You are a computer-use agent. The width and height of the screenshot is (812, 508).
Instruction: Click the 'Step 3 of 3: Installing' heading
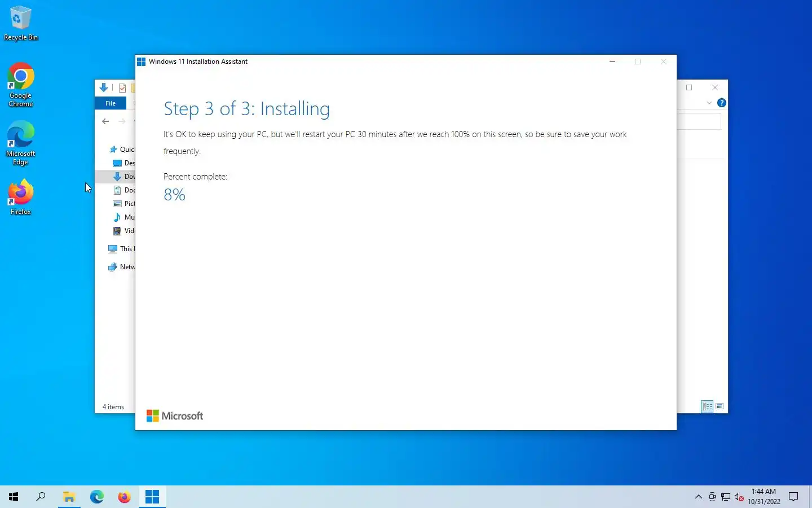246,108
